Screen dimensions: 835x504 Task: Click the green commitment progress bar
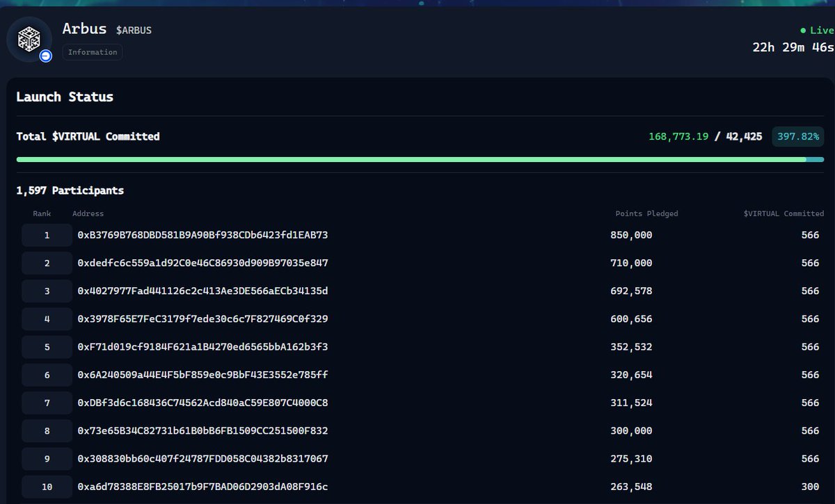[417, 159]
